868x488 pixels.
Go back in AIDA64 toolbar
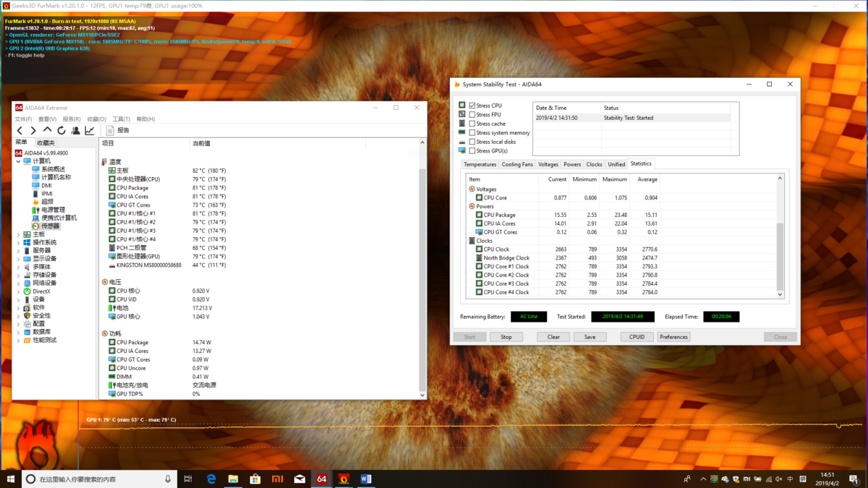(20, 131)
